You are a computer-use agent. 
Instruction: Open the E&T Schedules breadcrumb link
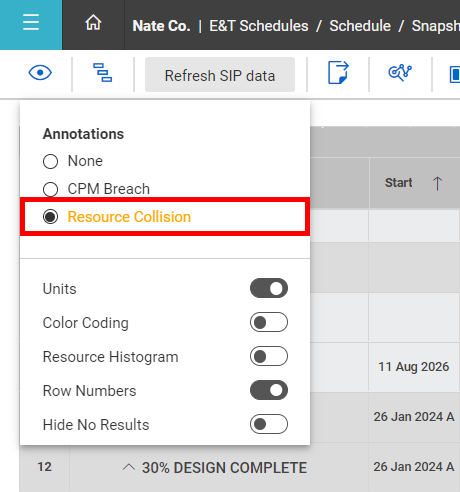click(259, 26)
